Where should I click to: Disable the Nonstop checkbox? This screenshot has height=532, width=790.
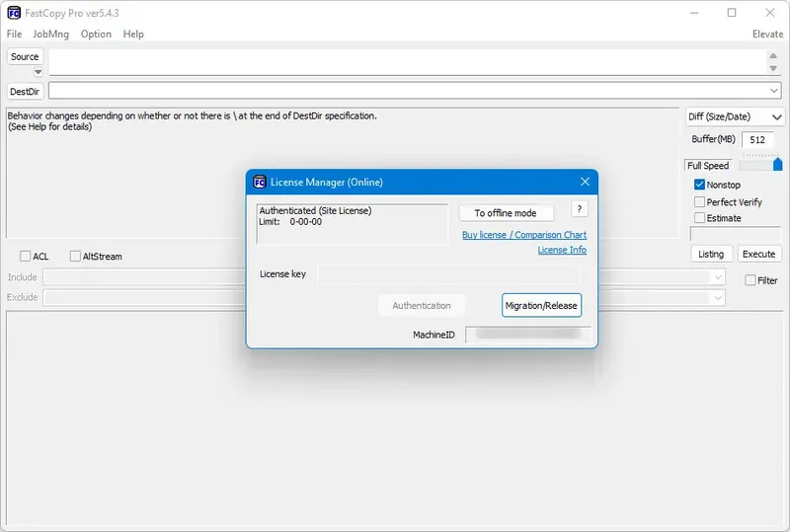(699, 185)
